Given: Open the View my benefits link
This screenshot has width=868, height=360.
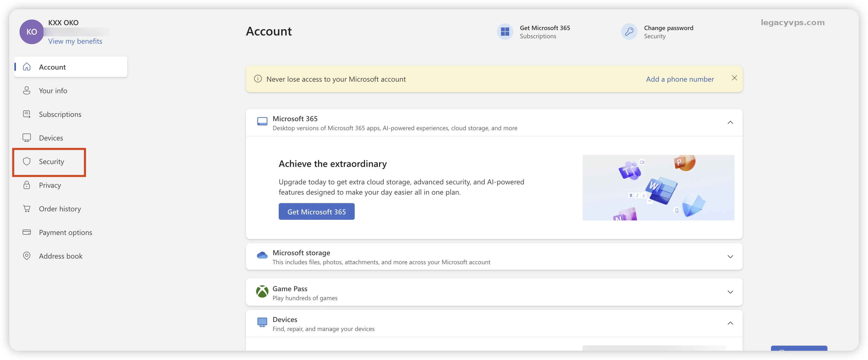Looking at the screenshot, I should click(75, 41).
